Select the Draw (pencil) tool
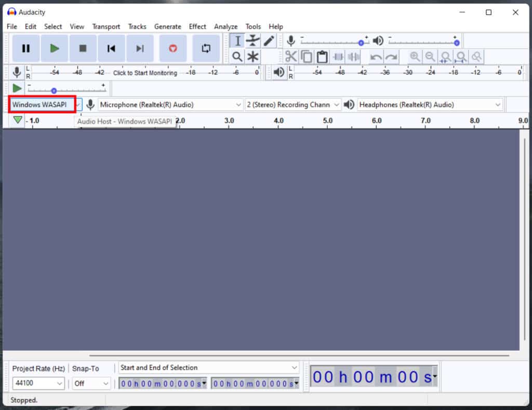 (x=269, y=41)
